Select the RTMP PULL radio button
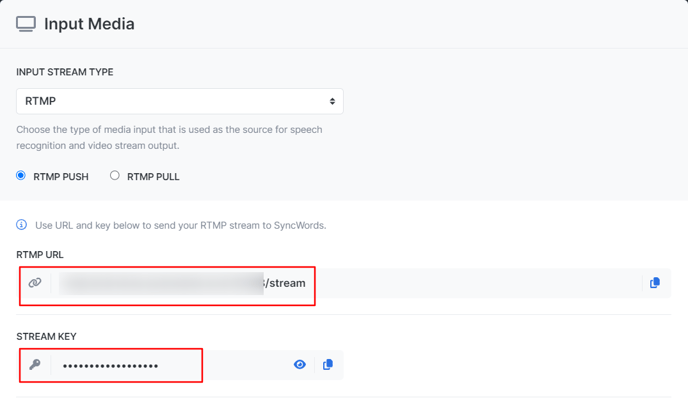The image size is (688, 405). point(115,176)
